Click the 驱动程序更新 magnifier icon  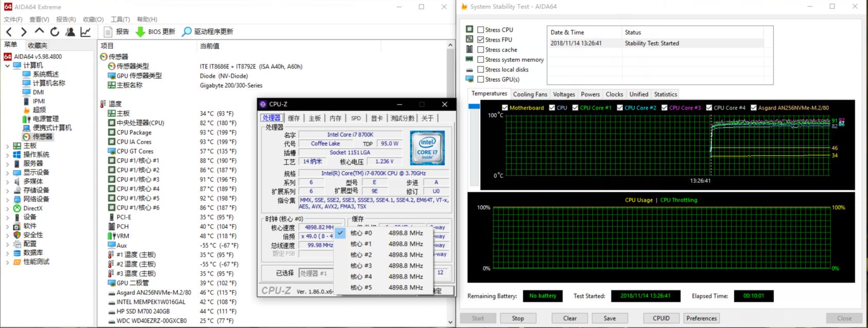[x=187, y=32]
